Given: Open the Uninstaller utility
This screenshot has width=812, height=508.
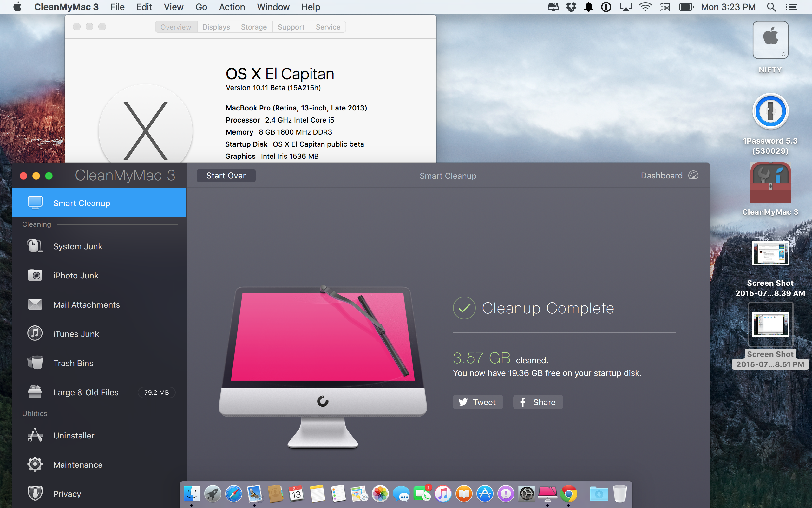Looking at the screenshot, I should coord(99,435).
